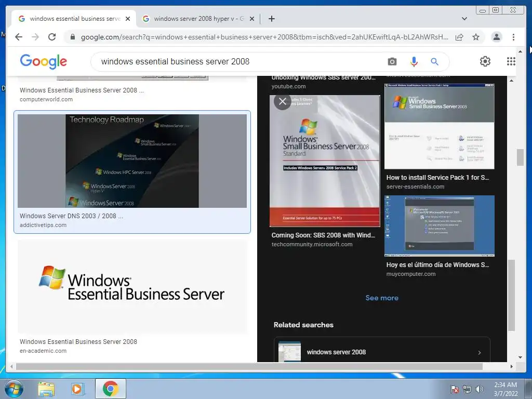Visit techcommunity.microsoft.com source

[312, 244]
